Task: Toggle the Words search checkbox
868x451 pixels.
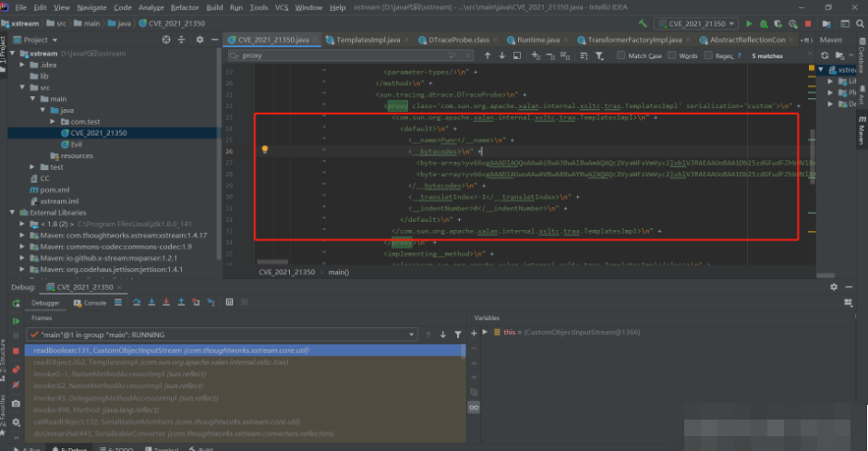Action: tap(671, 55)
